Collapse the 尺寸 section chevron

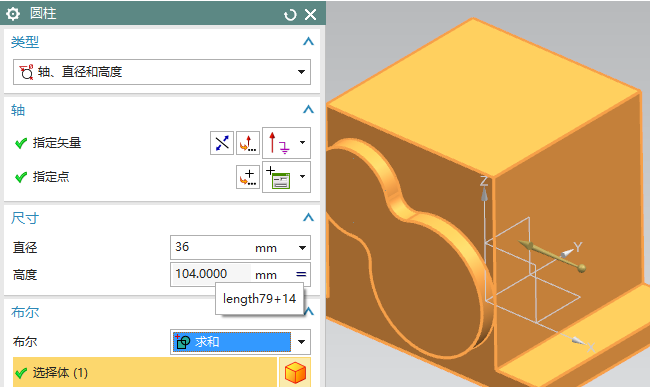point(308,217)
